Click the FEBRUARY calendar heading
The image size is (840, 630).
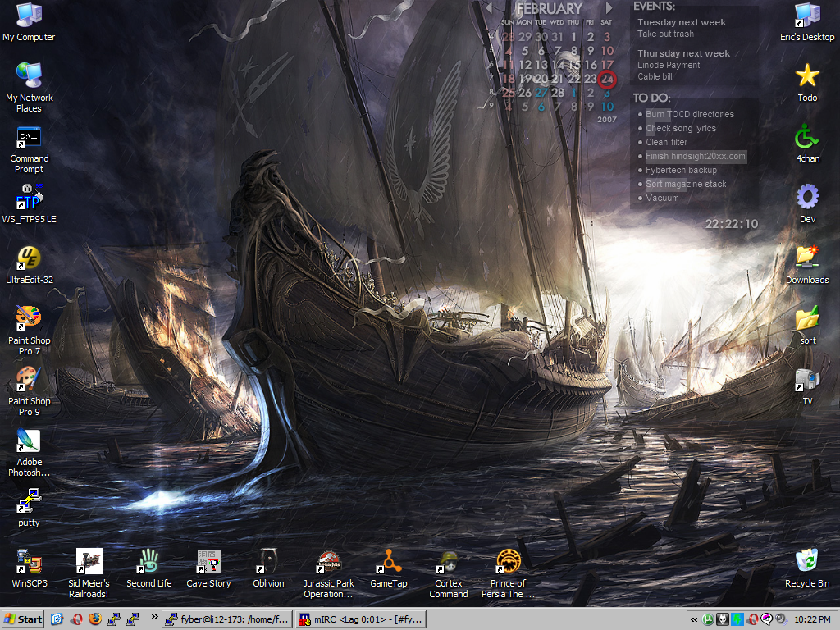click(x=549, y=8)
